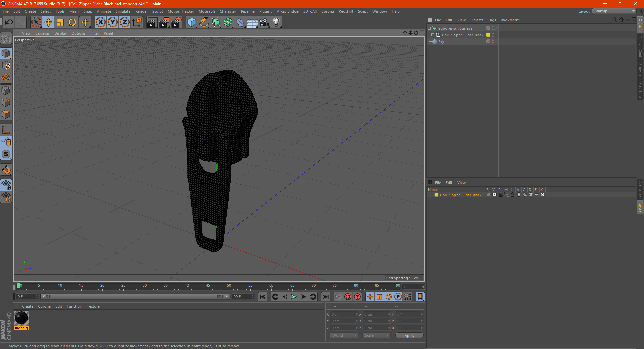Screen dimensions: 644x349
Task: Toggle Z axis lock
Action: click(x=125, y=22)
